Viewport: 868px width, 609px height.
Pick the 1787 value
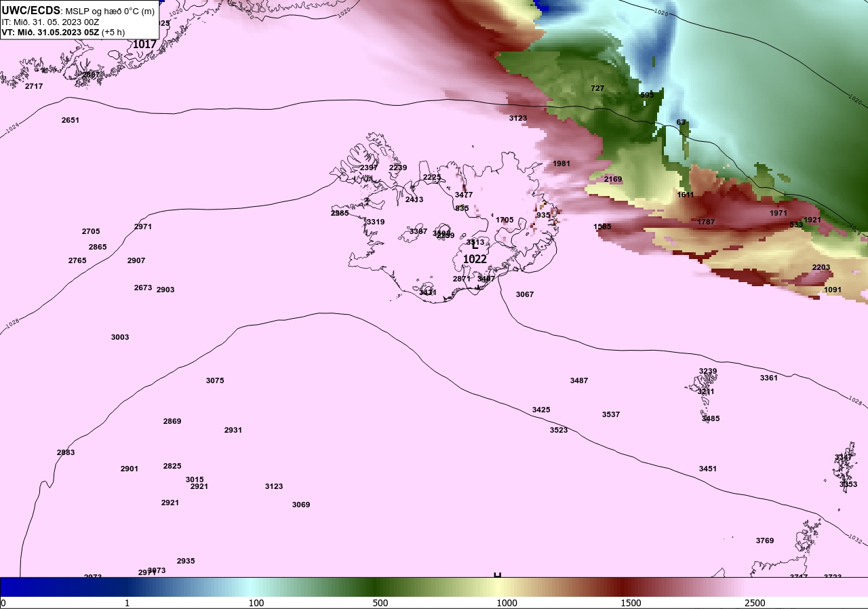[x=706, y=222]
